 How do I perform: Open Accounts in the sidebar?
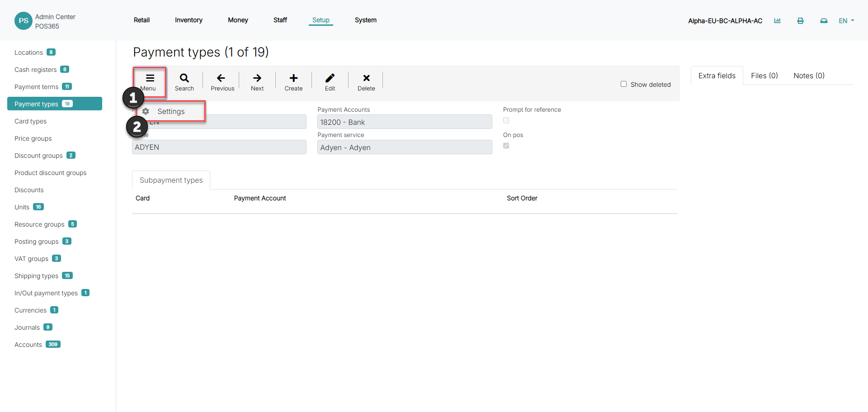(x=28, y=345)
